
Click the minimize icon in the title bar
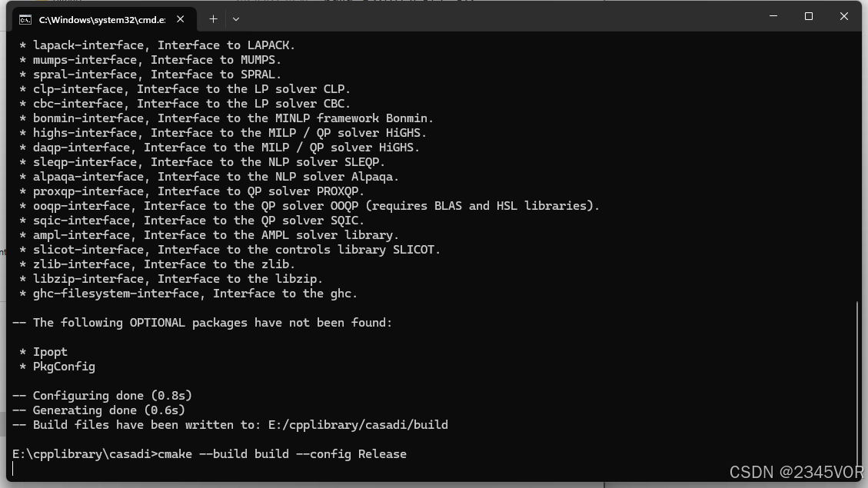tap(773, 16)
